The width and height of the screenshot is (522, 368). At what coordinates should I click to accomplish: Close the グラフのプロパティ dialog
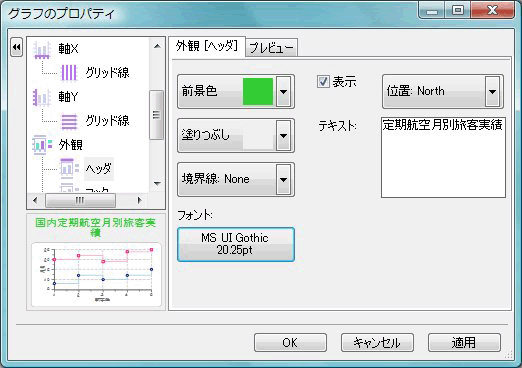492,10
